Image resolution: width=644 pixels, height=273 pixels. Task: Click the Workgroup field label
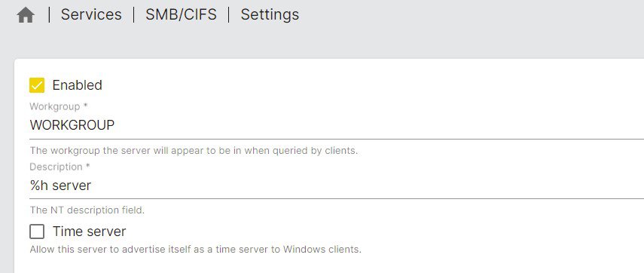click(x=59, y=106)
